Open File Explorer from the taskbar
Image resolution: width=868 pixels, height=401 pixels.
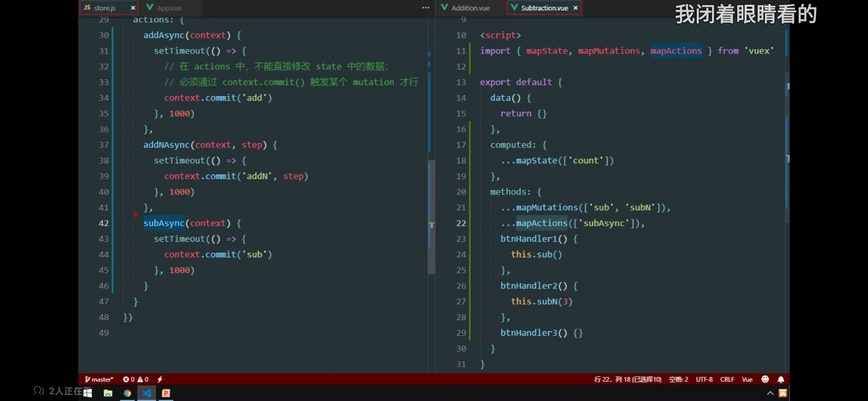108,393
